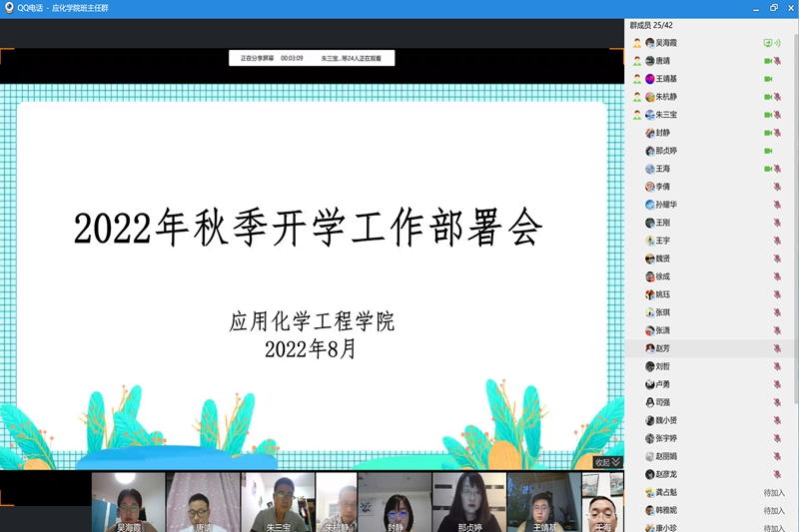Screen dimensions: 799x532
Task: Click the camera icon beside 邢贞婷
Action: [x=768, y=151]
